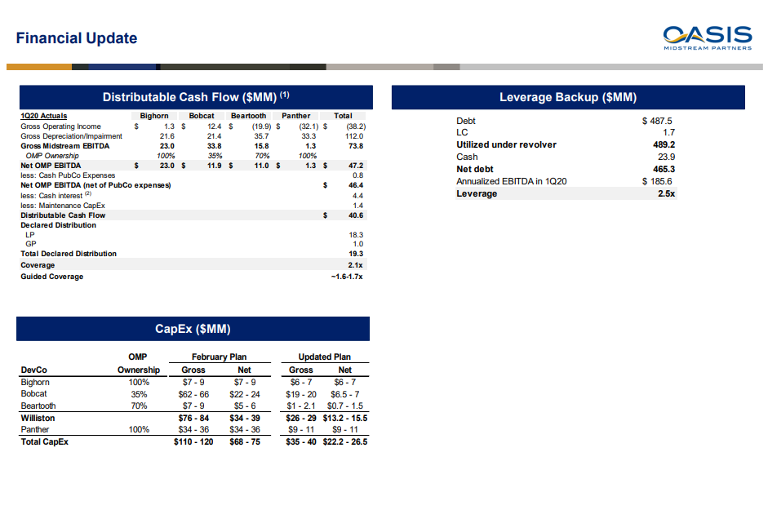Click the Total column header in cash flow table

tap(343, 116)
